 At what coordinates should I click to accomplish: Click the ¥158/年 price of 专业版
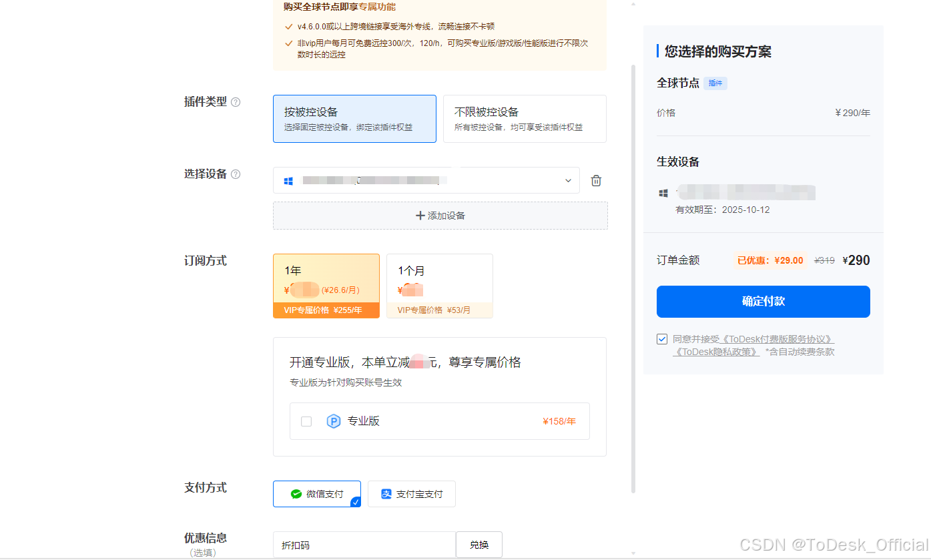tap(559, 421)
